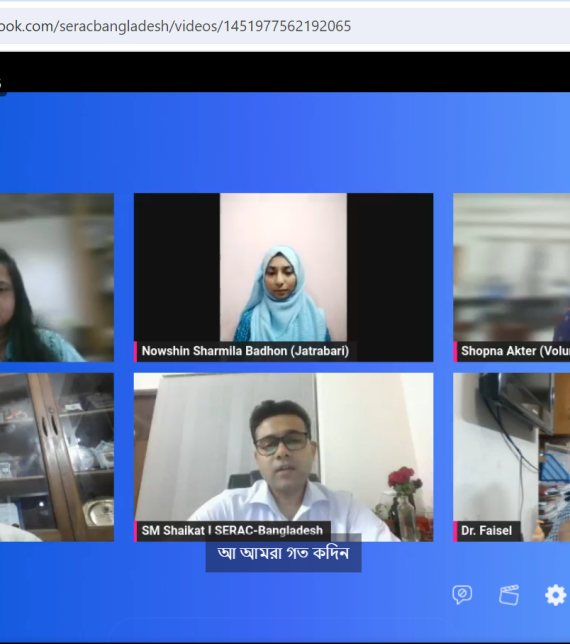The width and height of the screenshot is (570, 644).
Task: Select Shopna Akter's video tile
Action: pos(512,277)
